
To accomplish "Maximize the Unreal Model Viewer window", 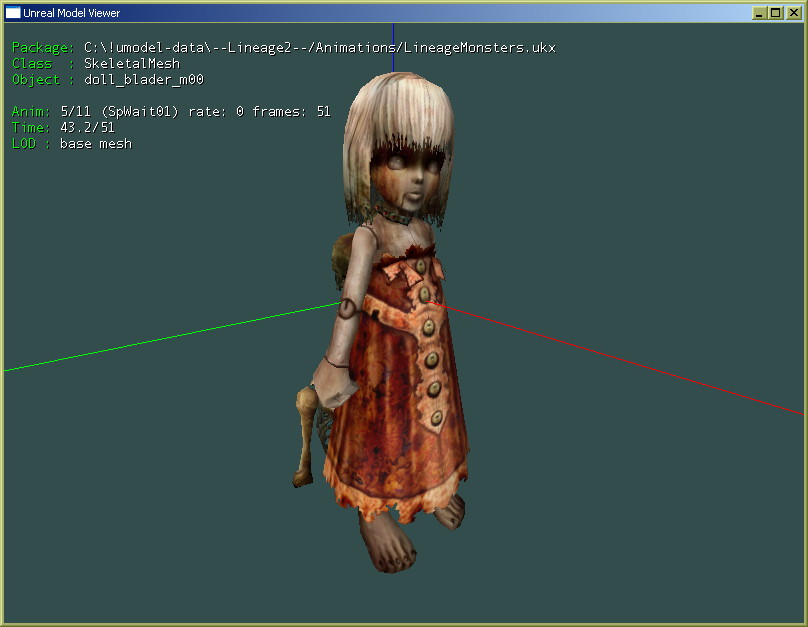I will pos(776,13).
